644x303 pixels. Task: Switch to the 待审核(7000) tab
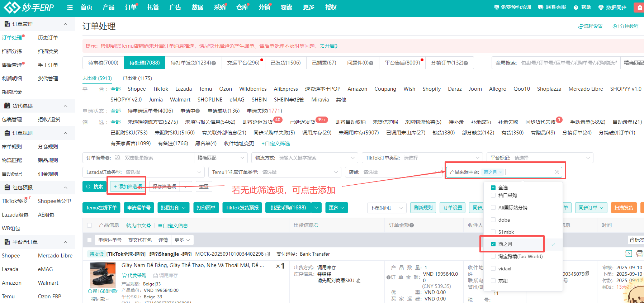click(x=103, y=63)
